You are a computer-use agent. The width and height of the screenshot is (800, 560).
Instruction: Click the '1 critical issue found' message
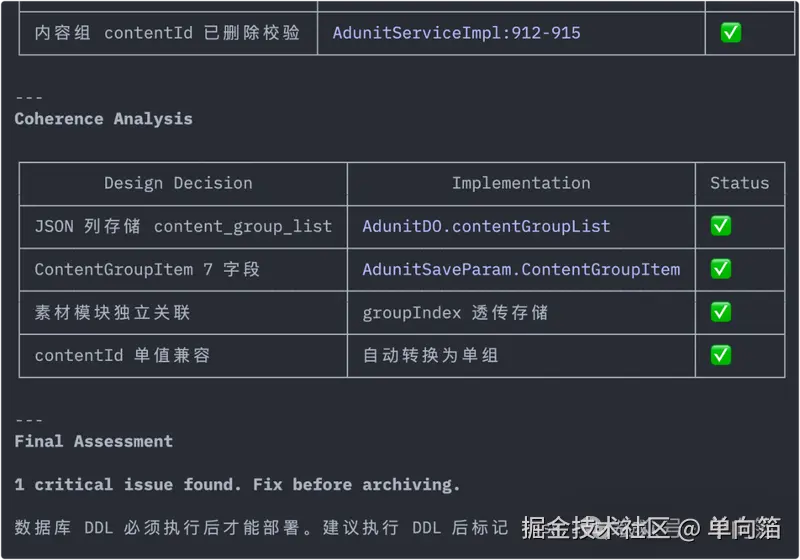click(x=237, y=484)
